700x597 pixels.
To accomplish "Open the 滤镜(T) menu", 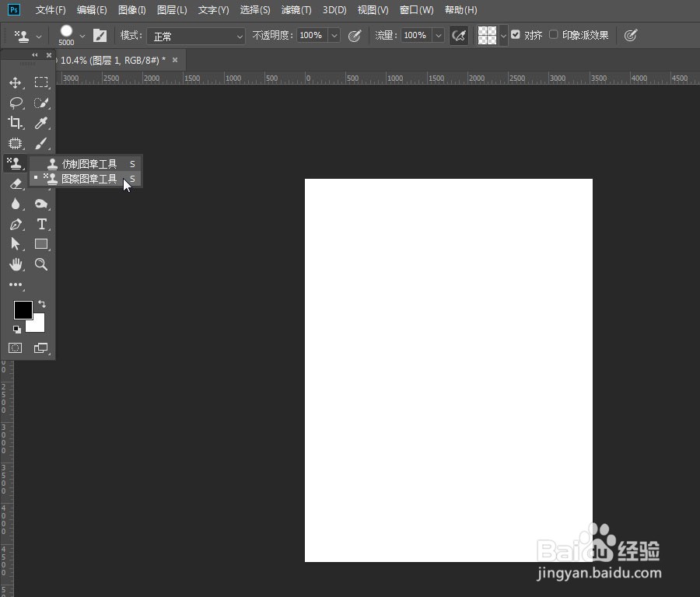I will pos(296,10).
